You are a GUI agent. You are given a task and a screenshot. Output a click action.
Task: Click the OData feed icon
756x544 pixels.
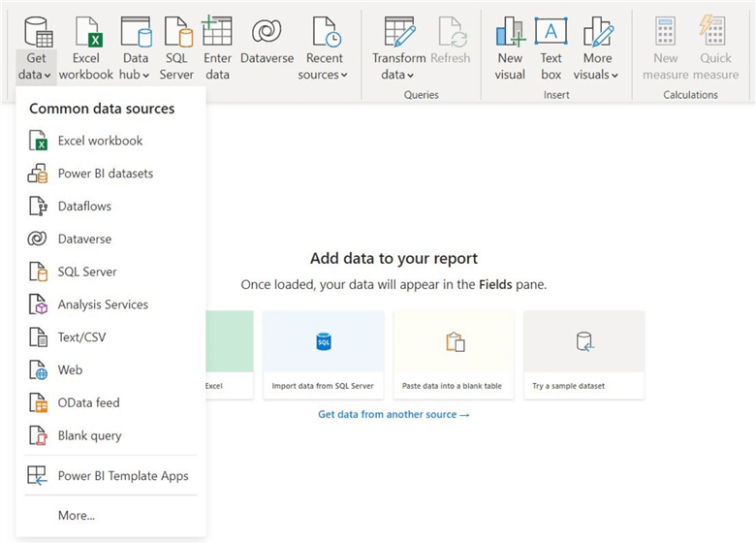point(38,403)
